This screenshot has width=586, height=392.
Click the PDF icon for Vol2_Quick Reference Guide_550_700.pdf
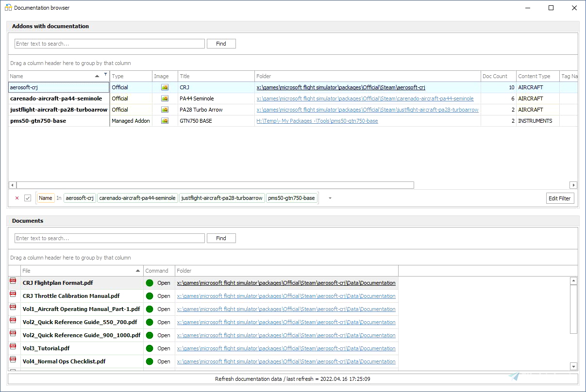pos(13,320)
